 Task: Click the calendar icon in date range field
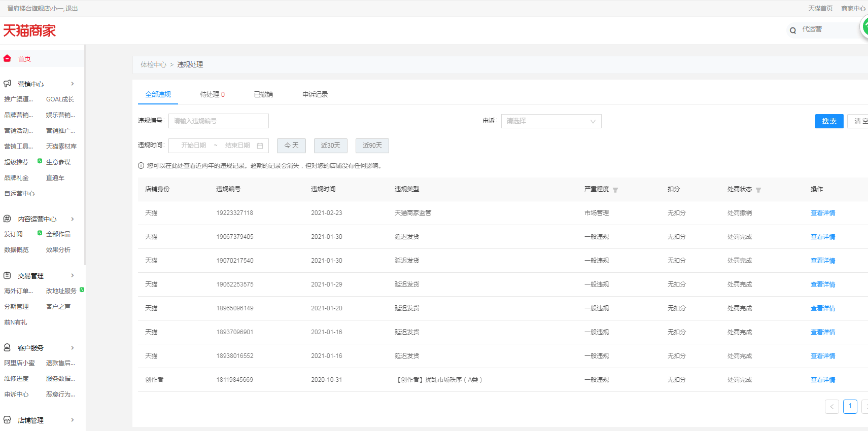tap(260, 146)
